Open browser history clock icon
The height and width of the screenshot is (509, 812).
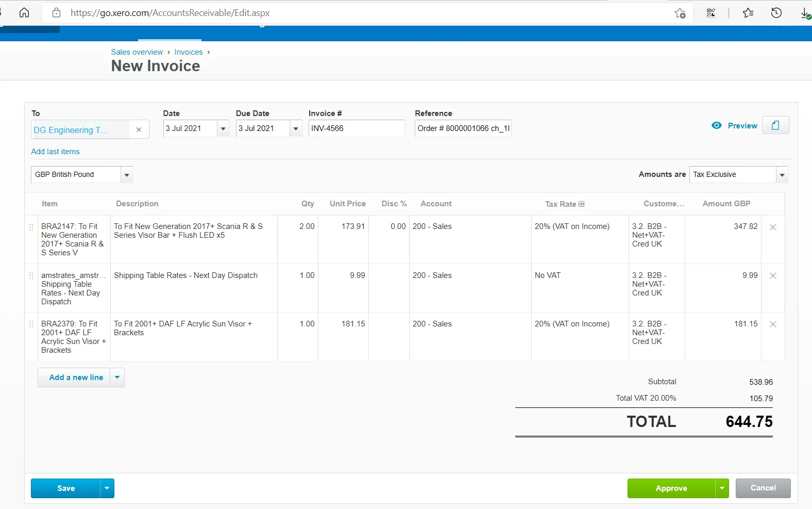[776, 13]
